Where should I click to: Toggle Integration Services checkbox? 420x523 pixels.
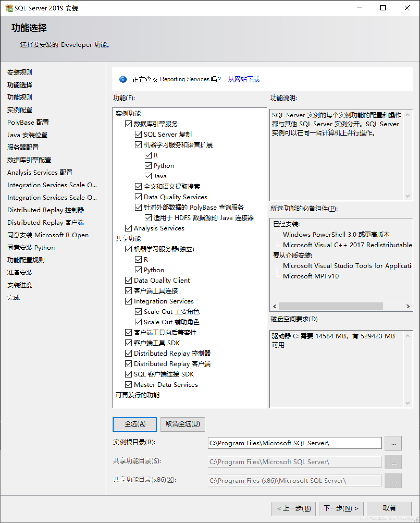(x=128, y=301)
